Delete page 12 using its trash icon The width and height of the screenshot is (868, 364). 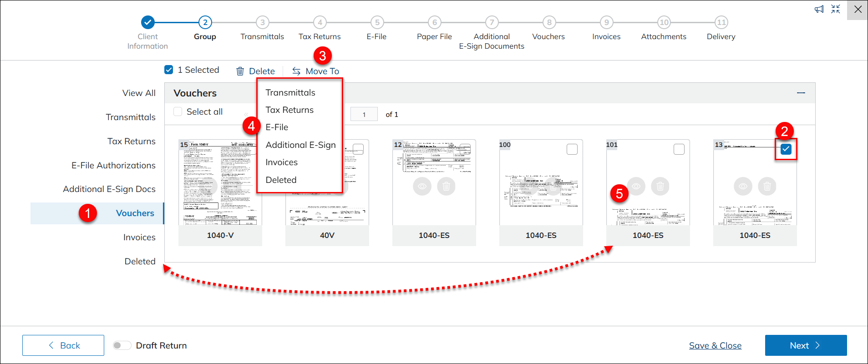(446, 186)
